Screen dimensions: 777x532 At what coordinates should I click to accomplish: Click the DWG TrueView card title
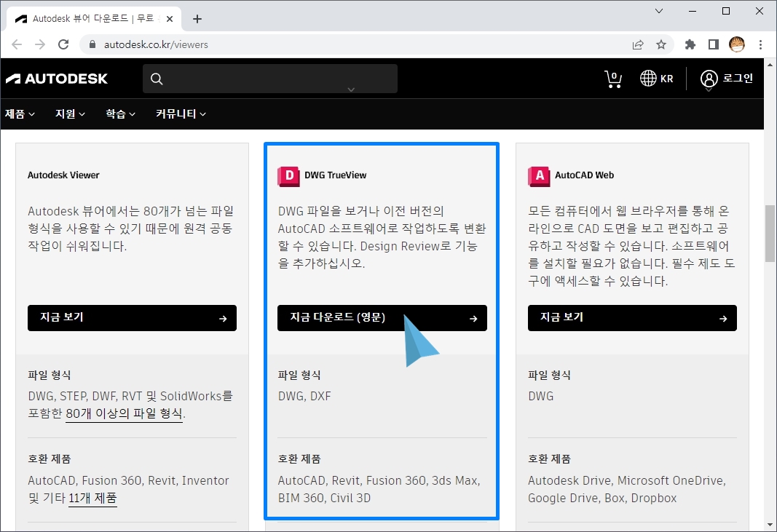pos(336,175)
